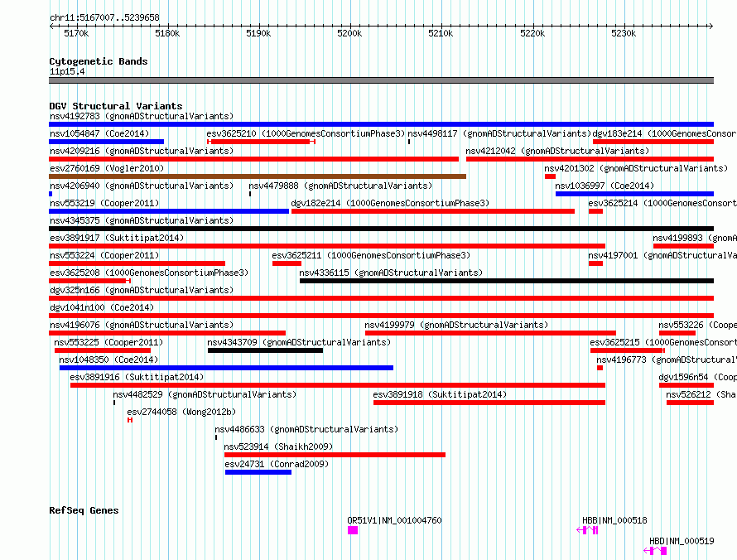Select the esv24731 (Conrad2009) label

(x=277, y=464)
